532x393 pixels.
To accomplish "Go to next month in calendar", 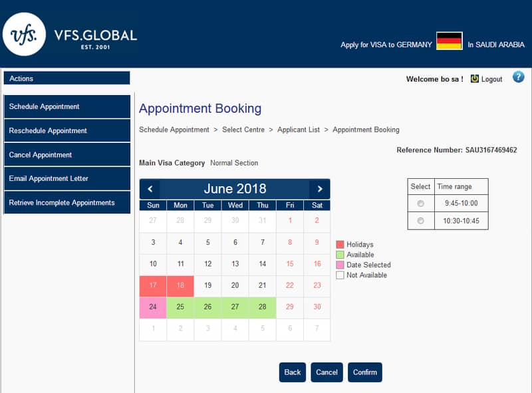I will [x=320, y=189].
